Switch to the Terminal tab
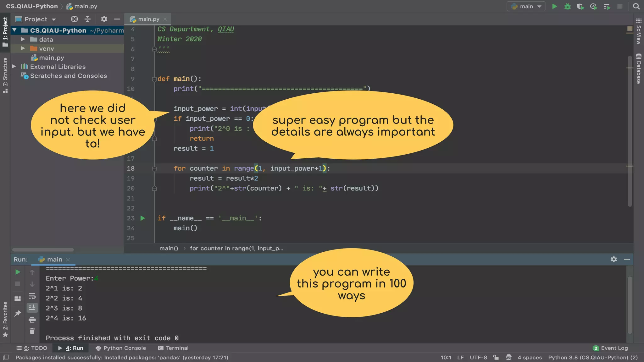 coord(173,348)
